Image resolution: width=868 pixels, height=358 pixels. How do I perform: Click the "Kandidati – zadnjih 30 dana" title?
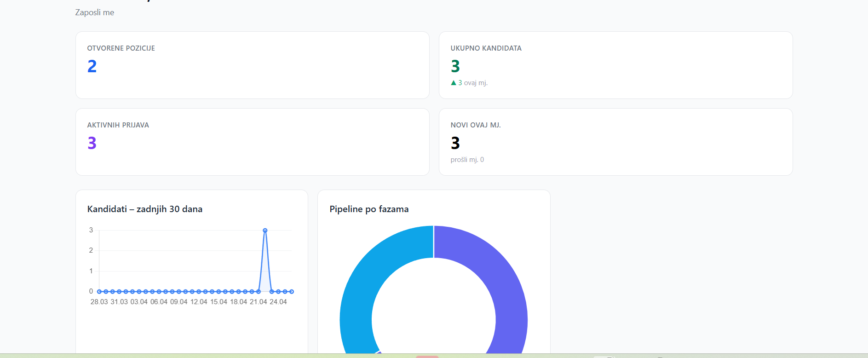pyautogui.click(x=145, y=209)
